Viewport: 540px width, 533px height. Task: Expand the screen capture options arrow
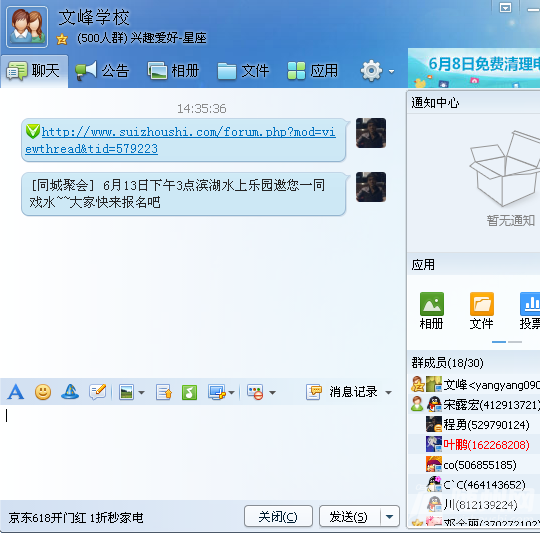231,393
